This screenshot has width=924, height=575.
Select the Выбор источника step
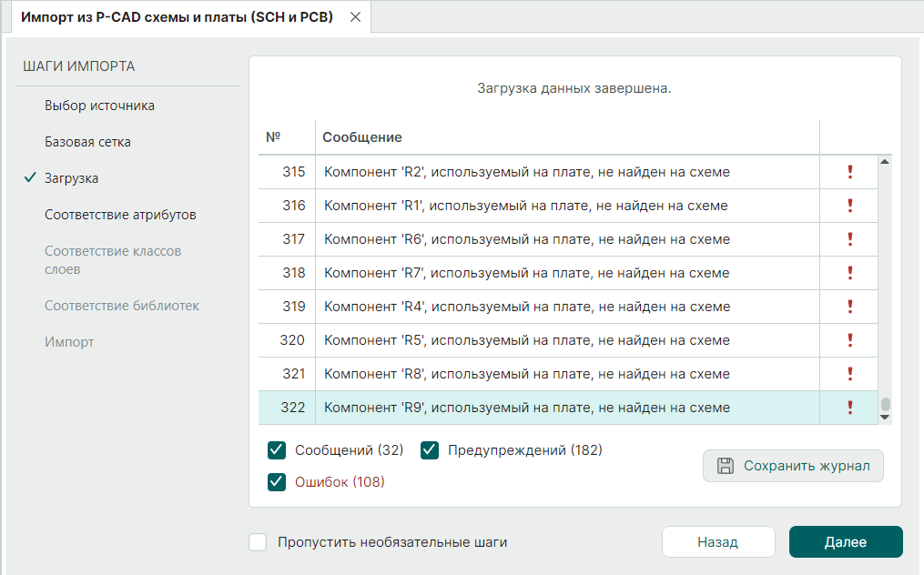99,106
